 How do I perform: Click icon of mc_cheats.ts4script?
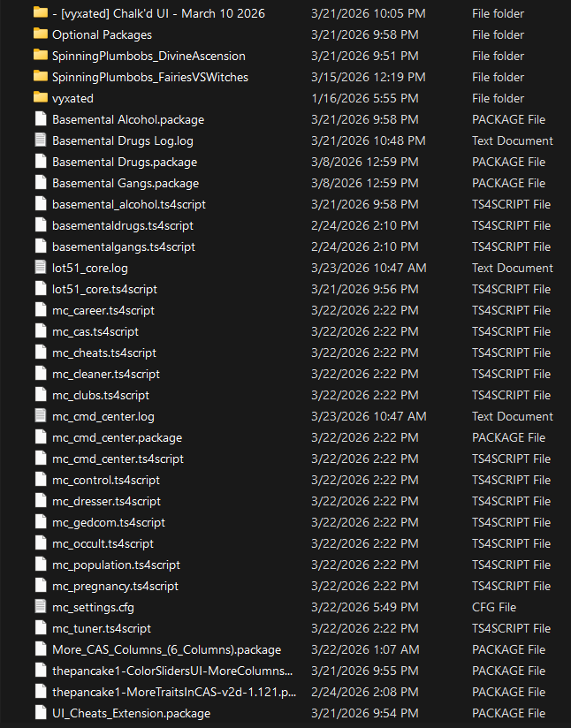(41, 352)
